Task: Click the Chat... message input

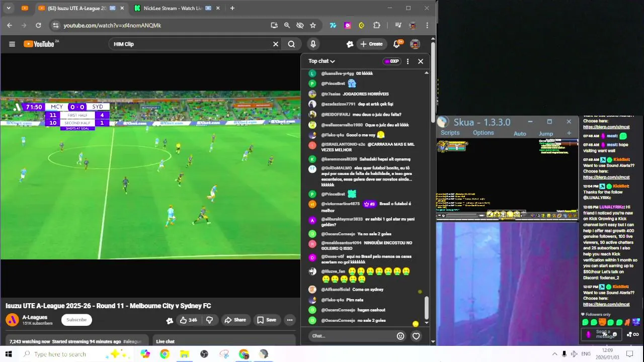Action: point(352,336)
